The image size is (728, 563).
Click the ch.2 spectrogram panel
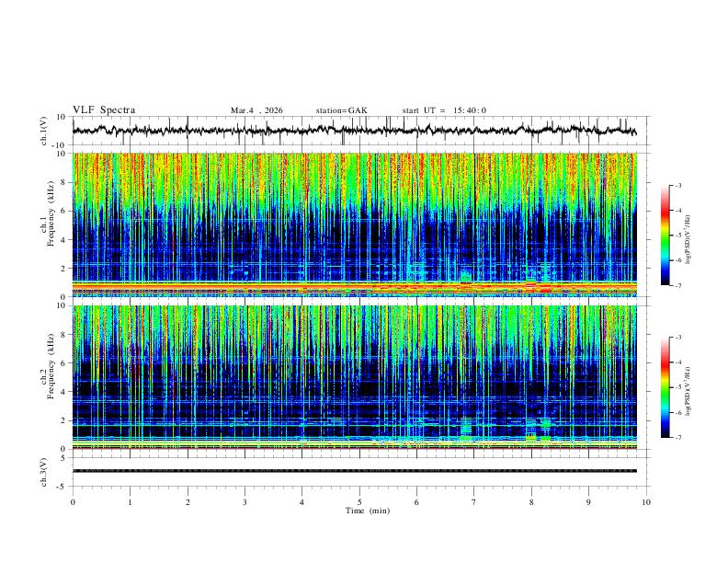(x=355, y=377)
